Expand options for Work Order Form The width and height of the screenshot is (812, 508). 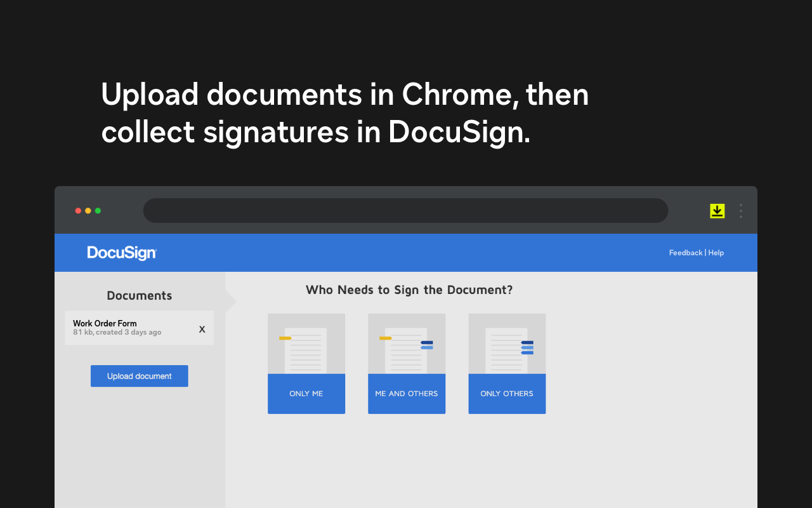pyautogui.click(x=202, y=329)
